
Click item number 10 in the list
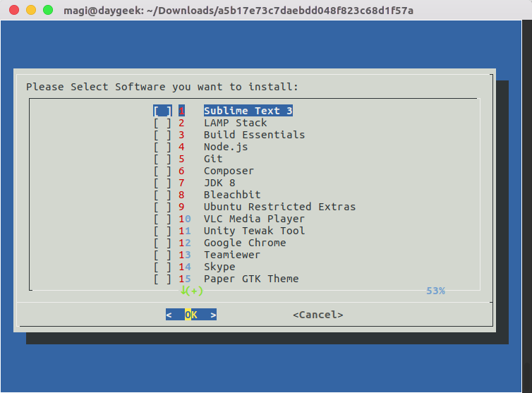coord(185,219)
